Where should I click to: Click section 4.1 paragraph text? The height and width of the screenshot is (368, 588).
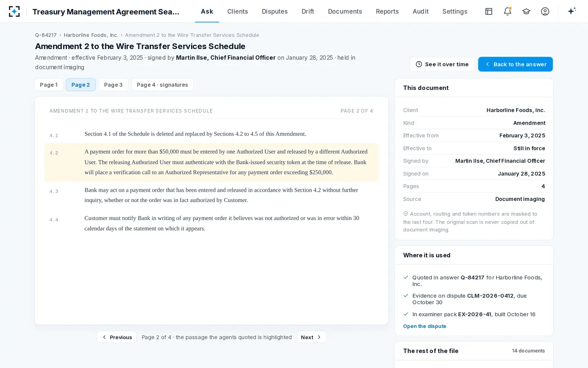click(x=195, y=134)
